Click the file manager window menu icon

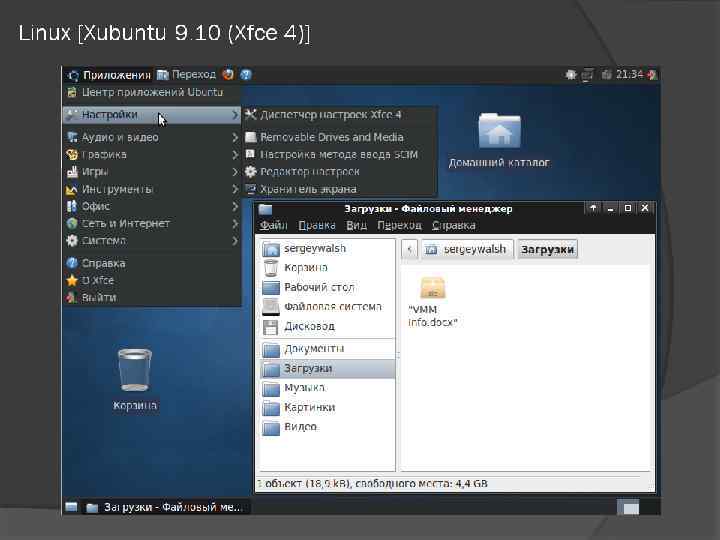(265, 209)
